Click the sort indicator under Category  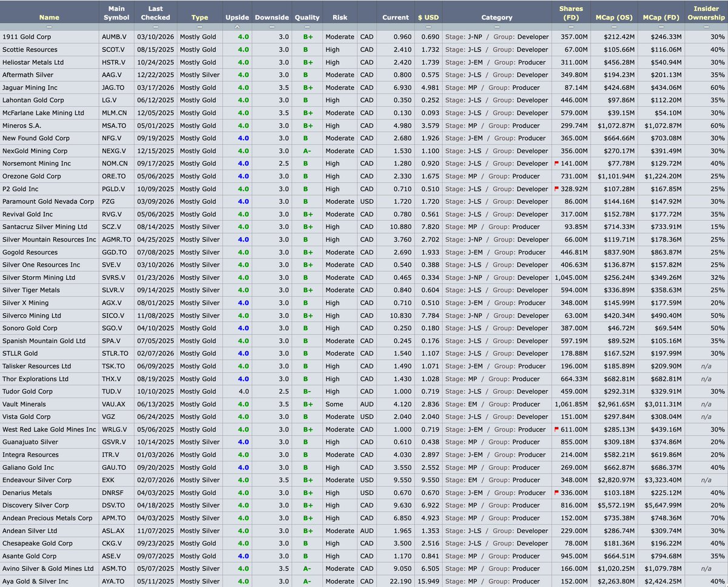(497, 27)
